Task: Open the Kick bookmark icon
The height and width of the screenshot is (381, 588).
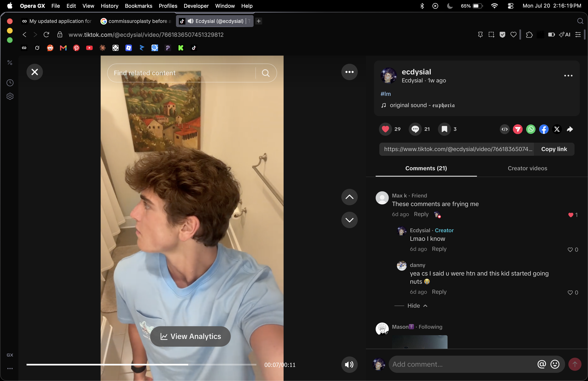Action: [181, 48]
